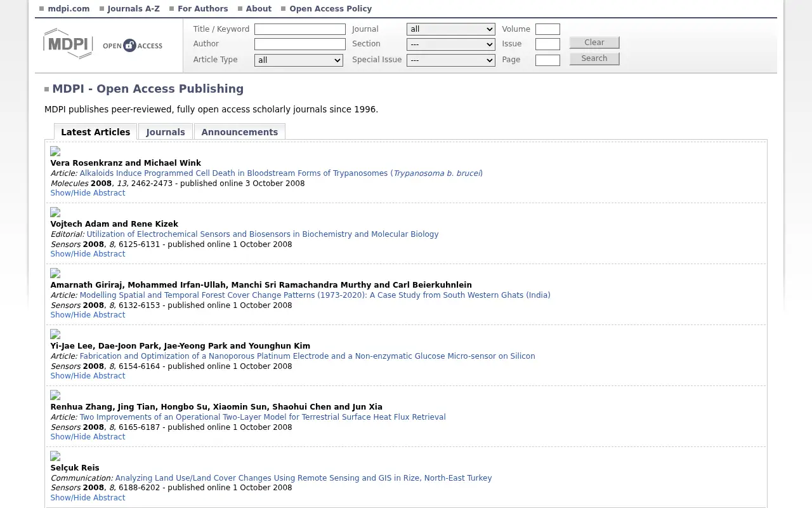Open the Journal dropdown
The height and width of the screenshot is (508, 812).
click(x=451, y=29)
